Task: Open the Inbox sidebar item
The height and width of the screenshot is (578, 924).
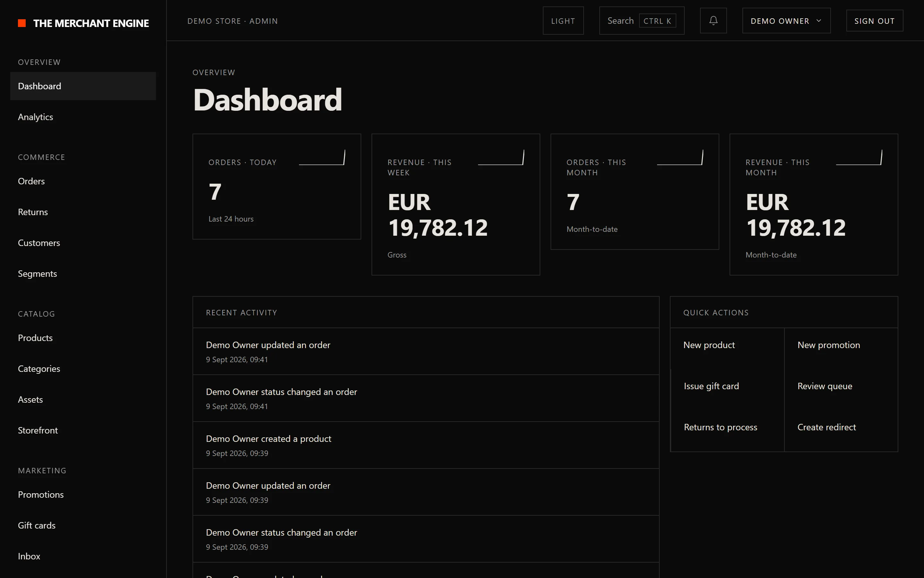Action: click(83, 556)
